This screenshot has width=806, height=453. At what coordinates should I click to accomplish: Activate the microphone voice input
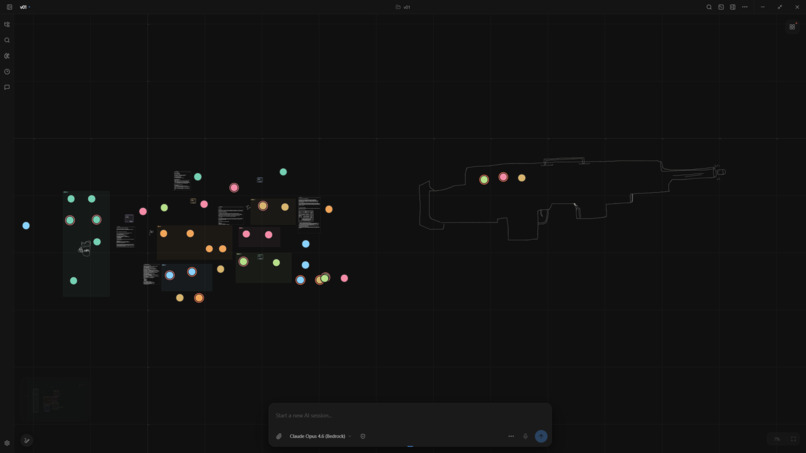tap(525, 436)
